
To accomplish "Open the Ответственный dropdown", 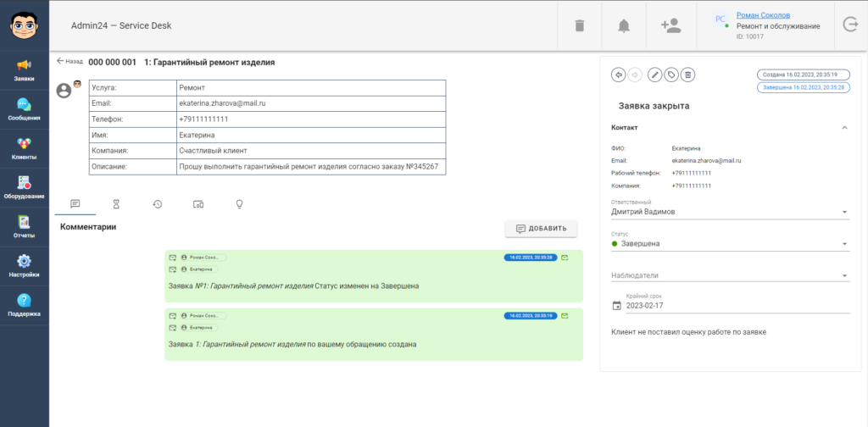I will [730, 212].
